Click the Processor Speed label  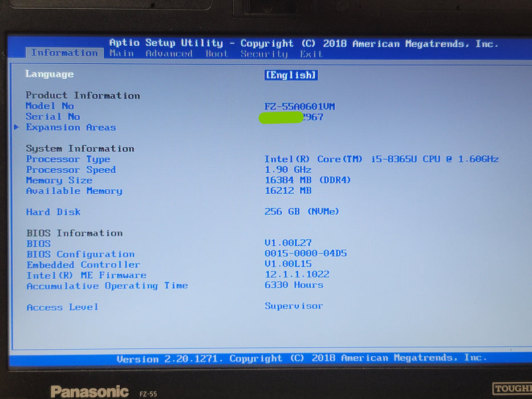click(x=71, y=170)
